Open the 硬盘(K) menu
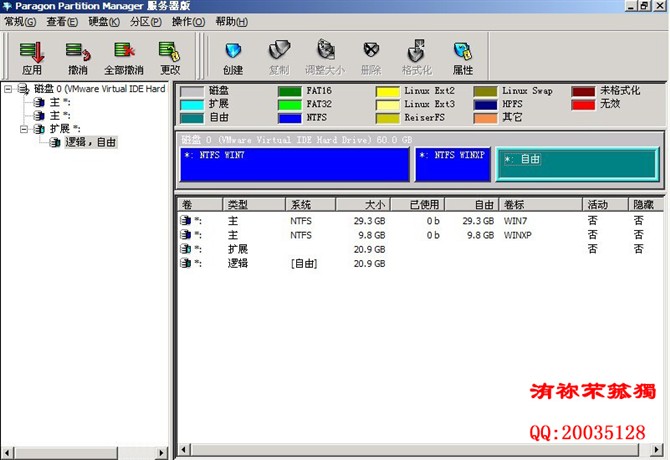 pyautogui.click(x=104, y=22)
